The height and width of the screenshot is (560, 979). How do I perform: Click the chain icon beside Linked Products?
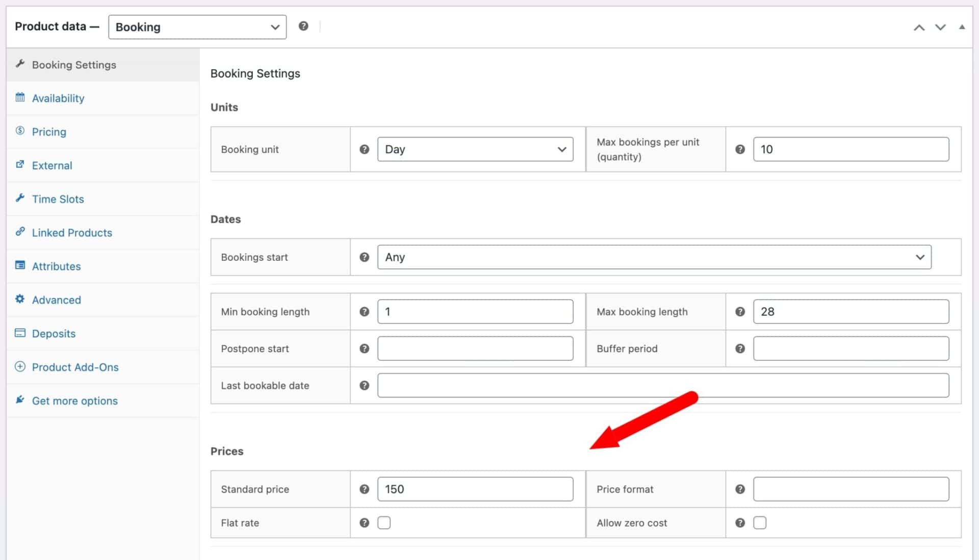coord(20,232)
